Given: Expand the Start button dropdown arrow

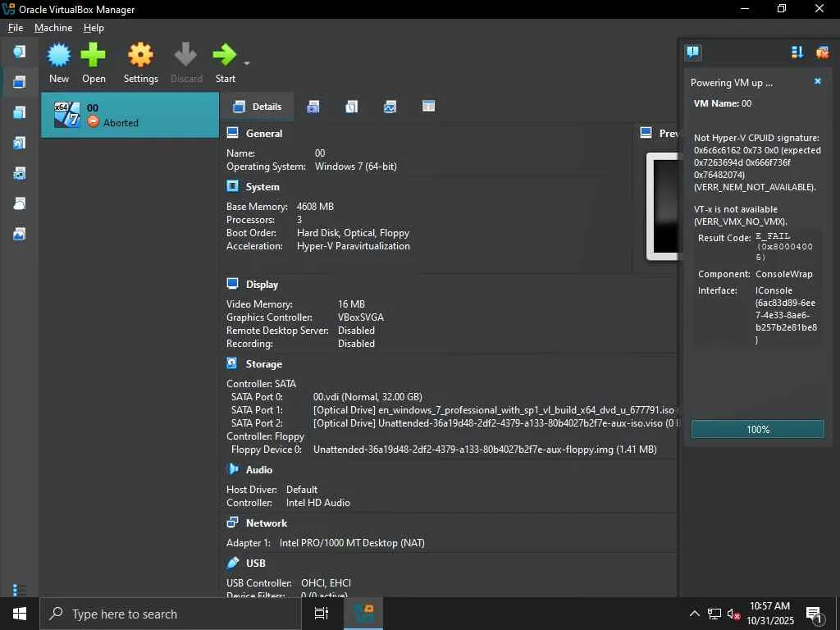Looking at the screenshot, I should tap(246, 63).
